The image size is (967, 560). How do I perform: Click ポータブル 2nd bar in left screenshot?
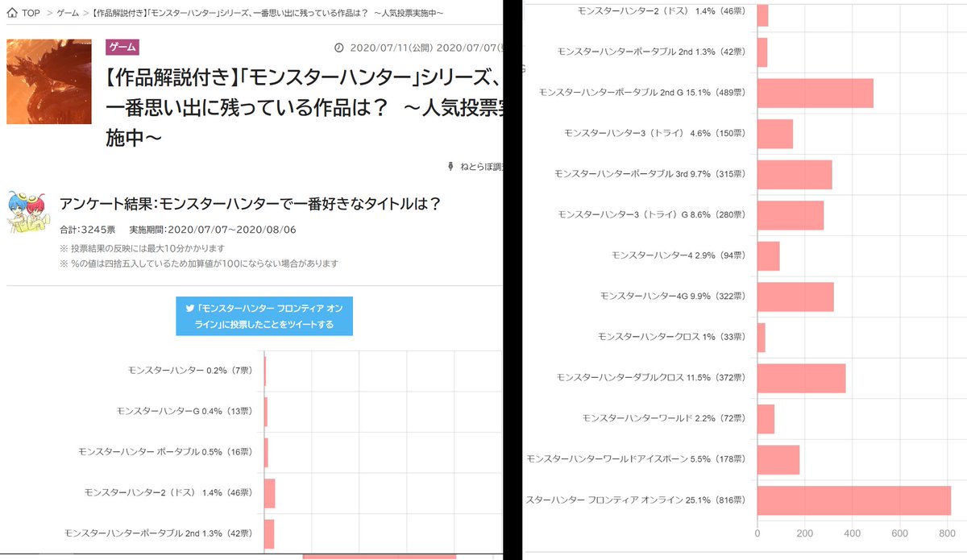[269, 533]
